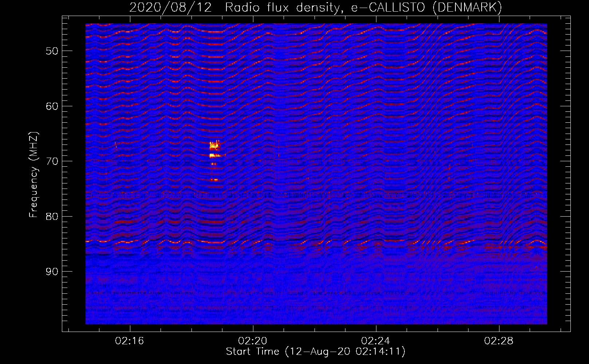
Task: Click the 'Start Time (12-Aug-20 02:14:11)' axis label
Action: point(316,352)
